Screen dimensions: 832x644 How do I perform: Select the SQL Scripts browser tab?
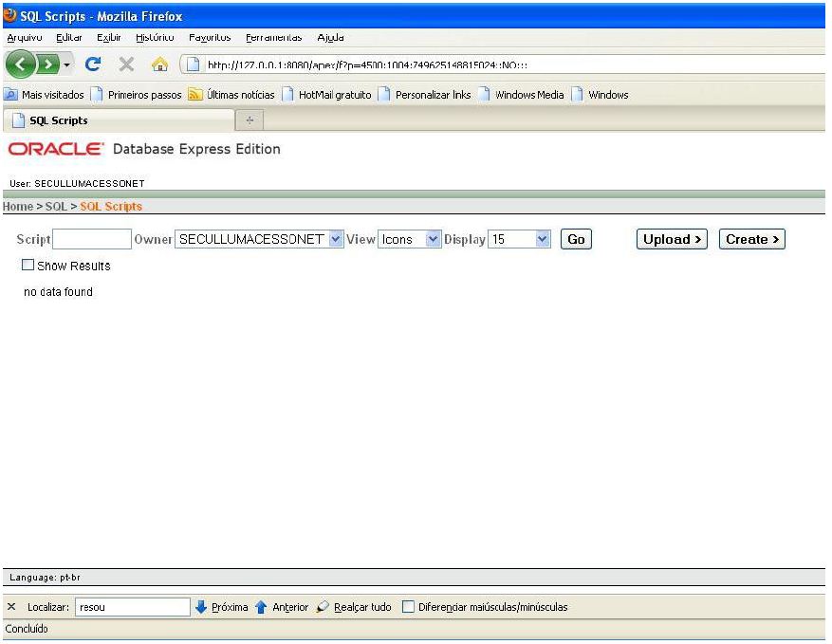tap(119, 120)
